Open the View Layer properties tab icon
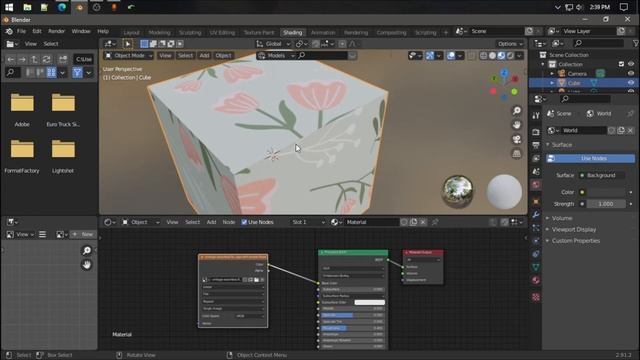This screenshot has width=640, height=360. pyautogui.click(x=536, y=158)
